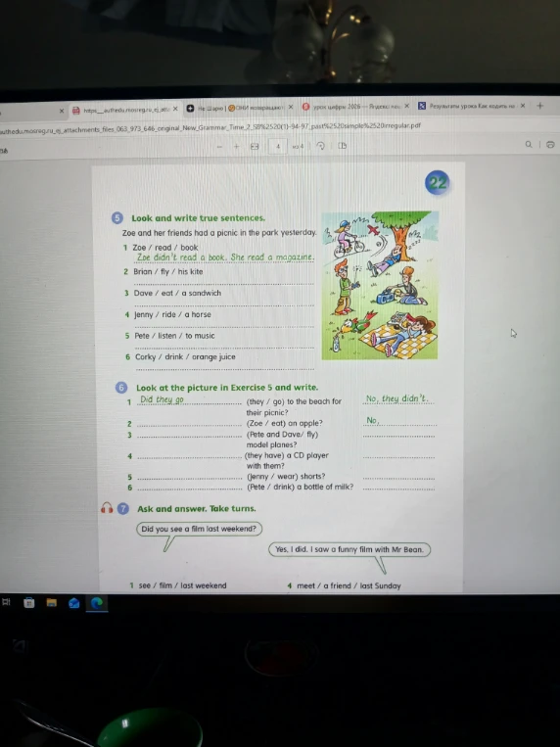The width and height of the screenshot is (560, 747).
Task: Open File Explorer from the taskbar
Action: (x=52, y=603)
